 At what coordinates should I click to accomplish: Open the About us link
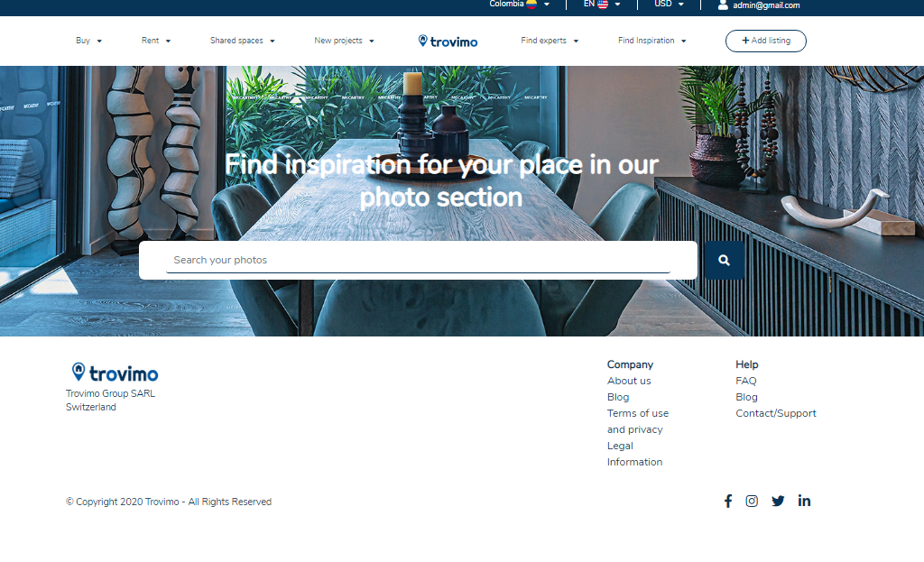[x=629, y=381]
